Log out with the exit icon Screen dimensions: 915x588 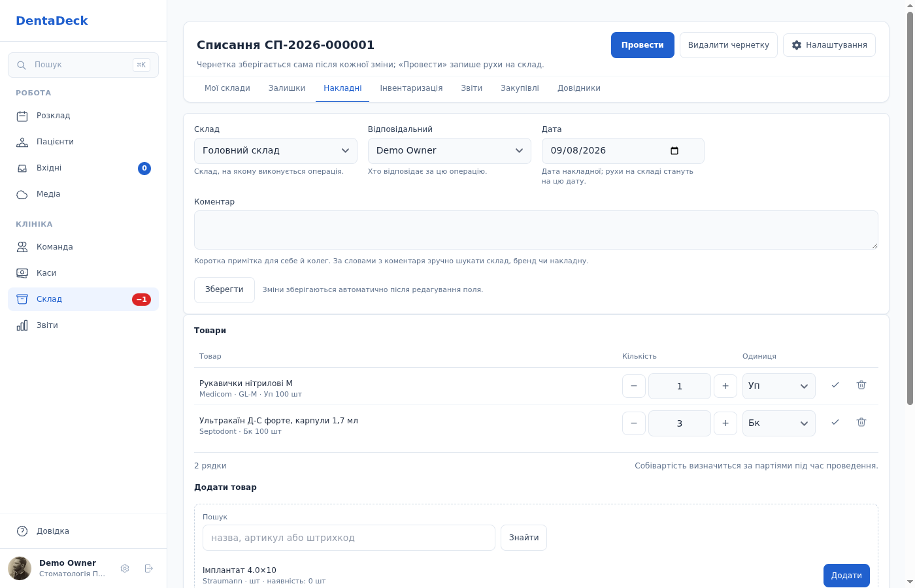(x=148, y=568)
